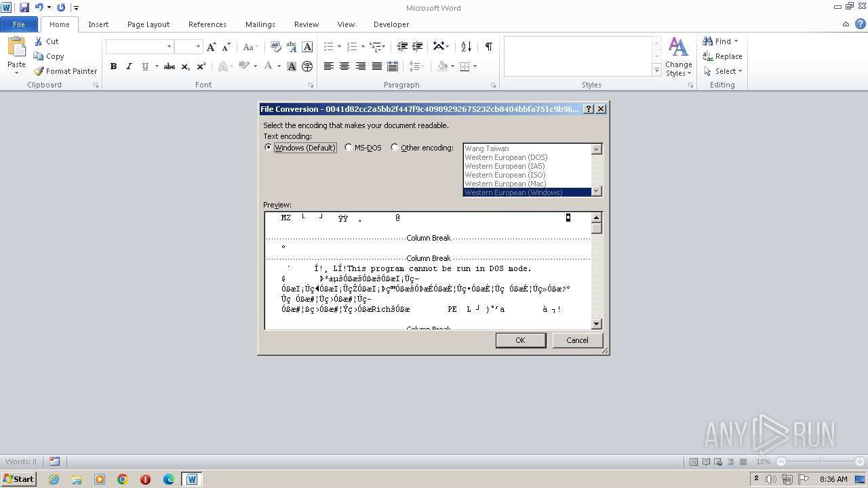Click Align Text Left icon
The height and width of the screenshot is (488, 868).
pos(329,66)
